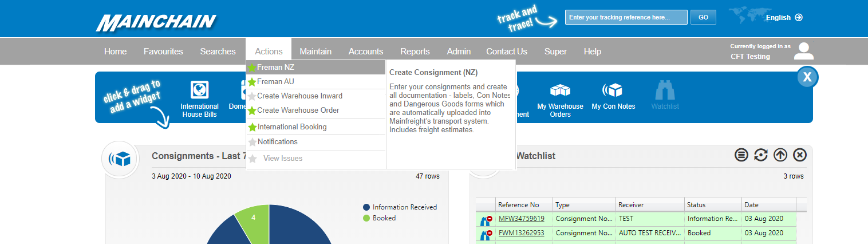
Task: Click Watchlist move-up arrow icon
Action: (x=780, y=155)
